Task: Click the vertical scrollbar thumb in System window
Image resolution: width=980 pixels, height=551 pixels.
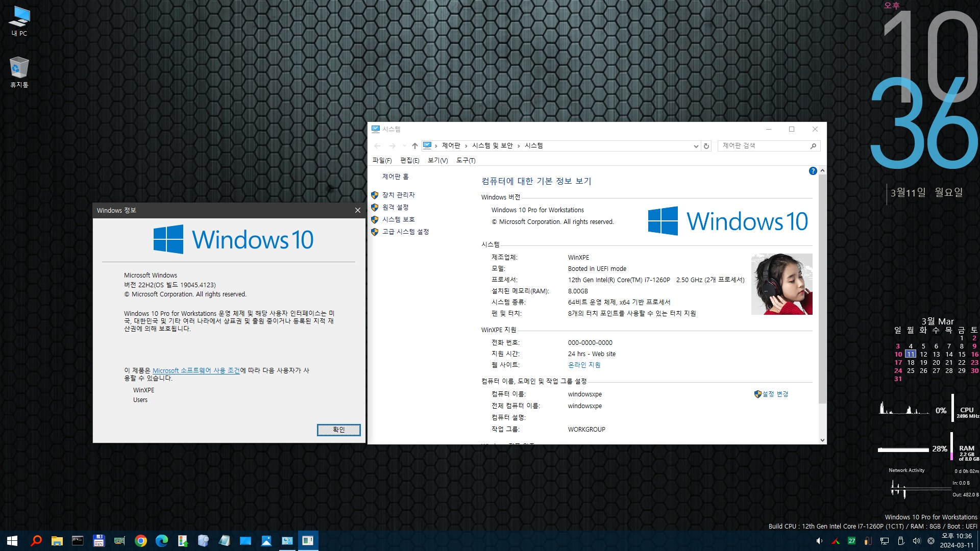Action: 822,289
